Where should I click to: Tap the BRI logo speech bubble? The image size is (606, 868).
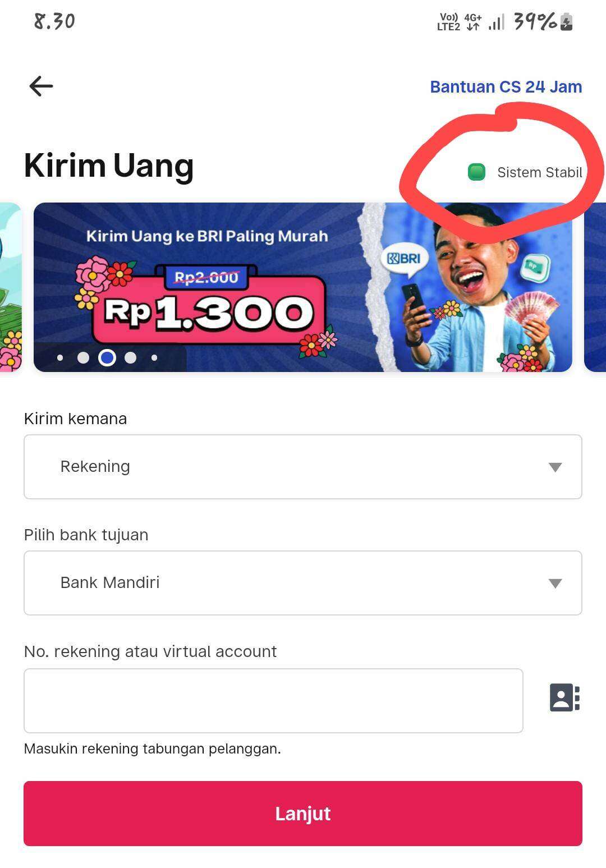coord(404,259)
